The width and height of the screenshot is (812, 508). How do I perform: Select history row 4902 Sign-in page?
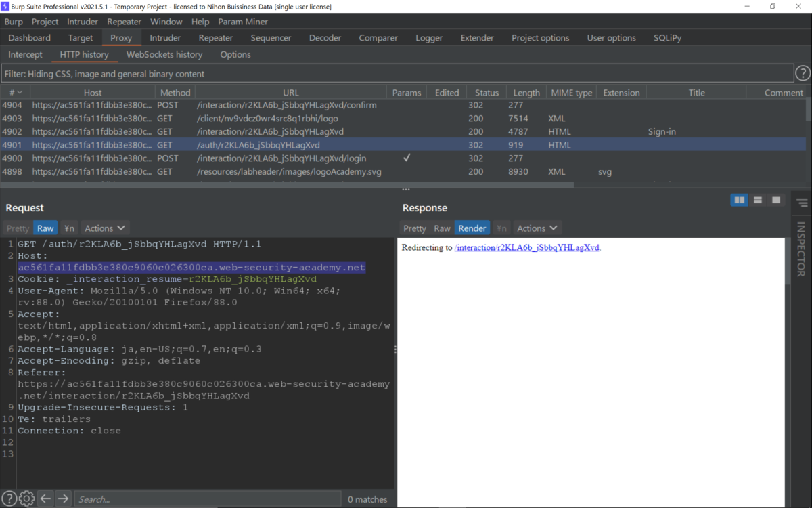pos(403,131)
